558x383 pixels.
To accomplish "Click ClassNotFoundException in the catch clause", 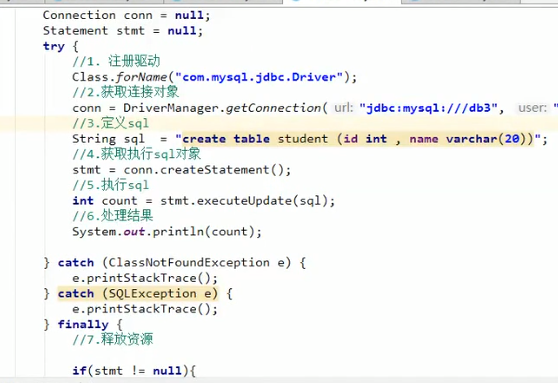I will [189, 263].
